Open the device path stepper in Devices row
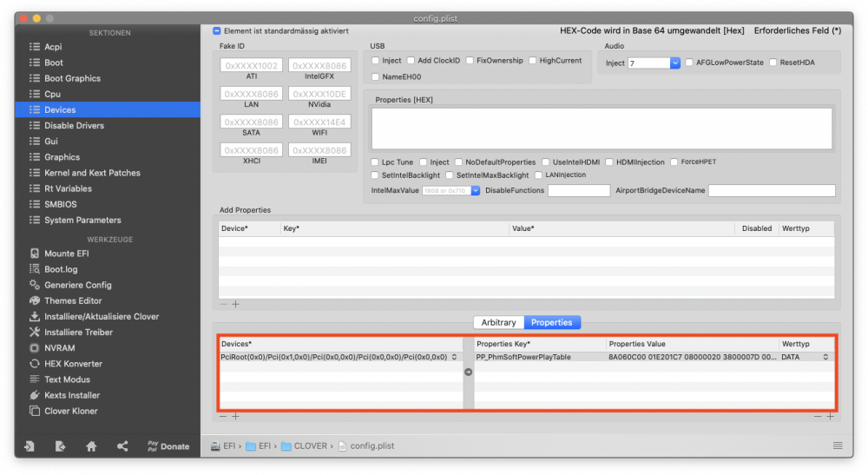The height and width of the screenshot is (475, 868). pyautogui.click(x=455, y=357)
